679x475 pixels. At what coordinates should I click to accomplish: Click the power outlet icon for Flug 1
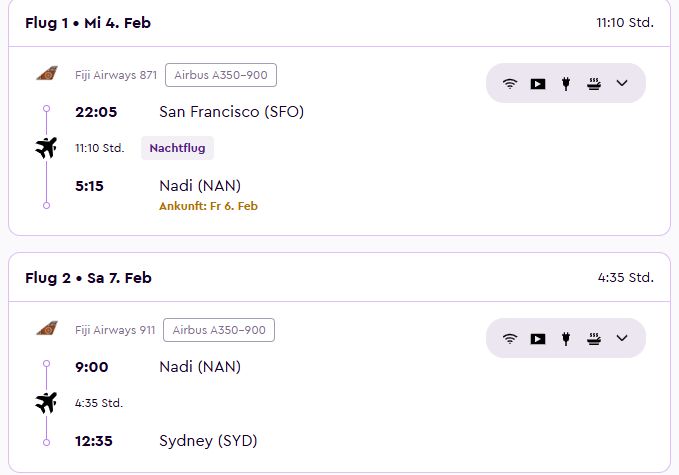coord(566,84)
